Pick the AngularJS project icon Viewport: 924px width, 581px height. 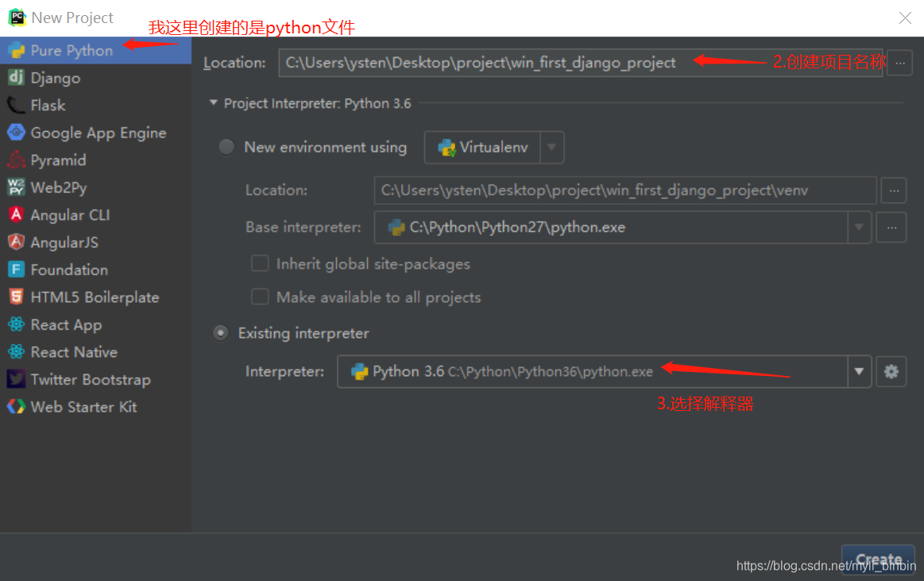point(16,242)
